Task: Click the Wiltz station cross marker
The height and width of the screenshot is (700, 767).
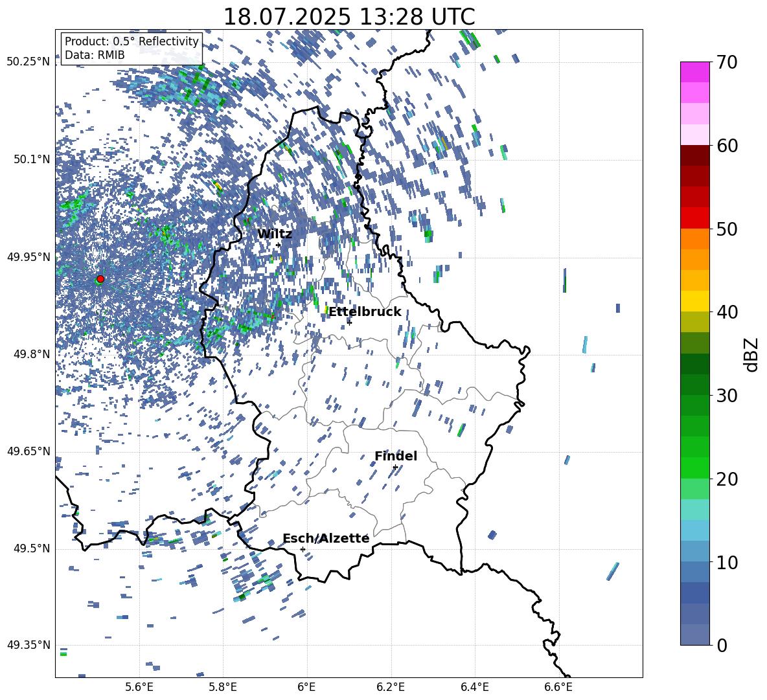Action: point(279,245)
